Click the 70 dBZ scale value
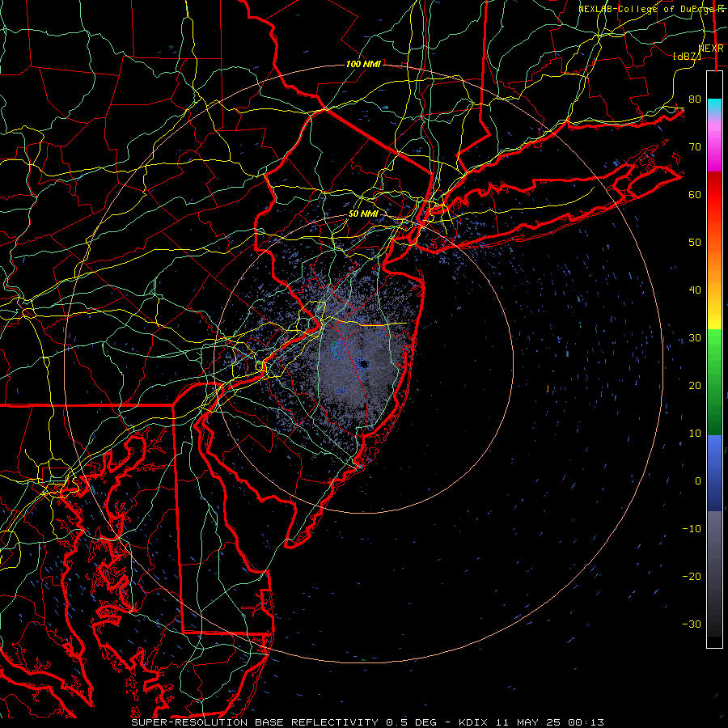The height and width of the screenshot is (728, 728). 695,147
